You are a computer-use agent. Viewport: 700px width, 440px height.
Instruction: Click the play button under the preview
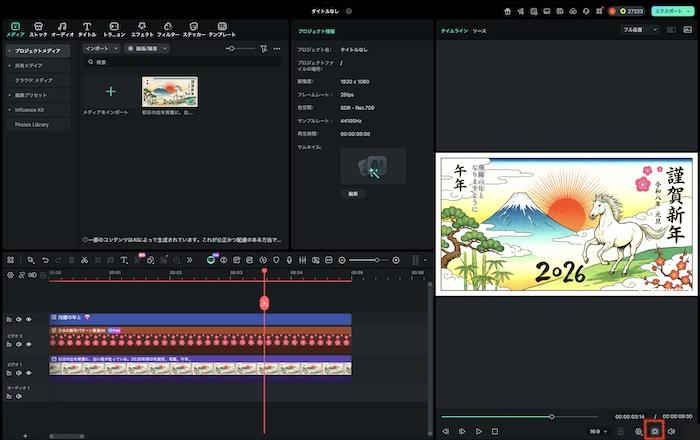[479, 431]
